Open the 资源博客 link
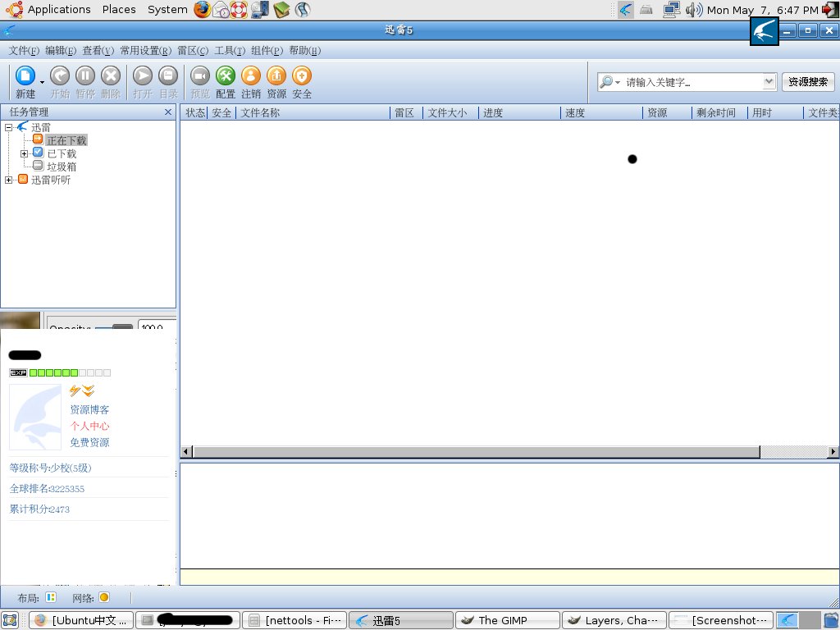The image size is (840, 630). (x=89, y=410)
